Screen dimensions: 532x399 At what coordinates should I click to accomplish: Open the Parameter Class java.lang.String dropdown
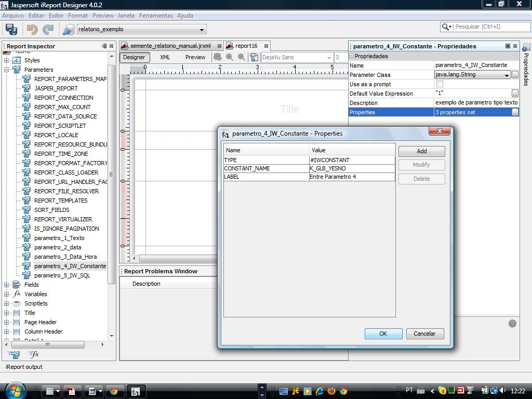507,75
